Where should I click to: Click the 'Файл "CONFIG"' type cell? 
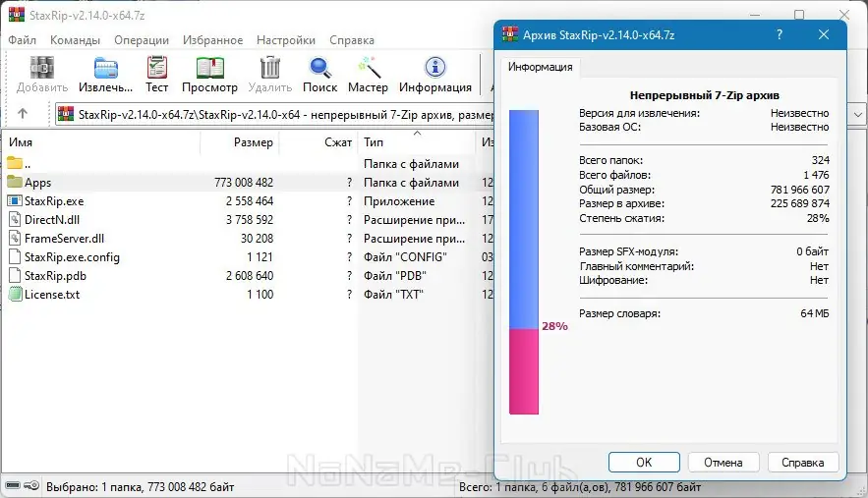point(405,256)
